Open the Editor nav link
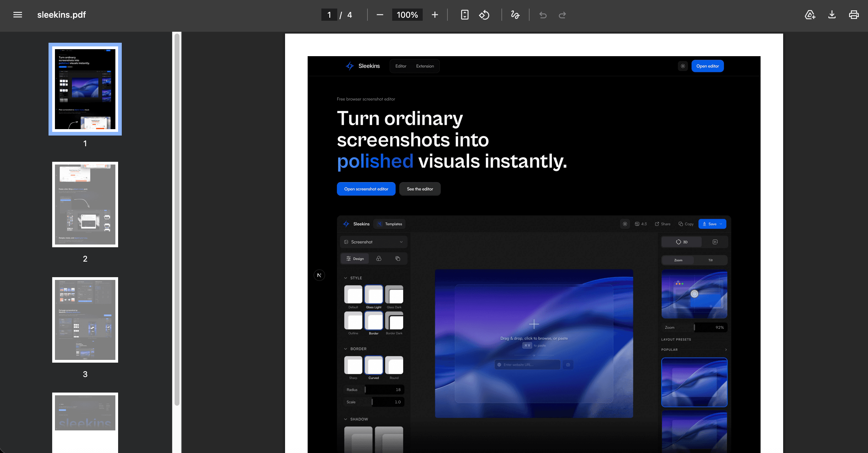Image resolution: width=868 pixels, height=453 pixels. point(401,66)
